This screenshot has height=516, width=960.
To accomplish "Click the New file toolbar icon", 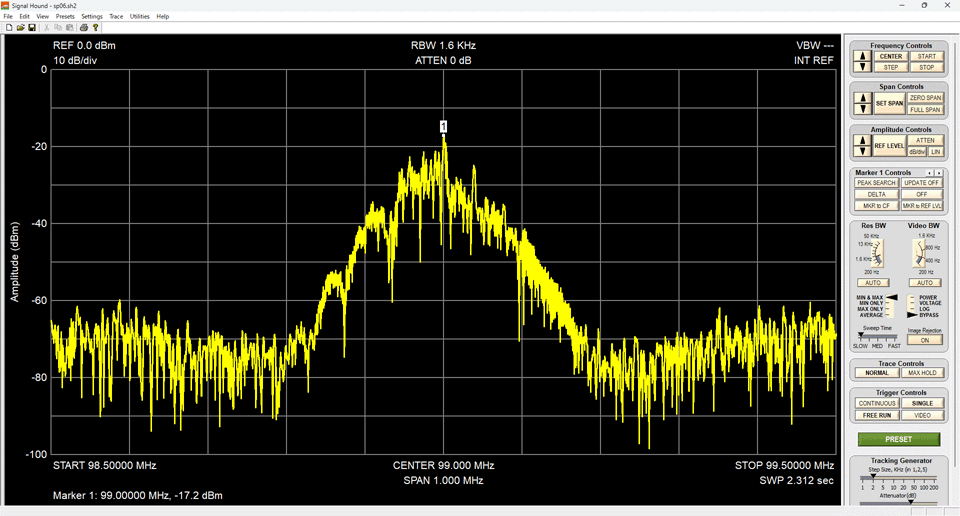I will point(8,28).
